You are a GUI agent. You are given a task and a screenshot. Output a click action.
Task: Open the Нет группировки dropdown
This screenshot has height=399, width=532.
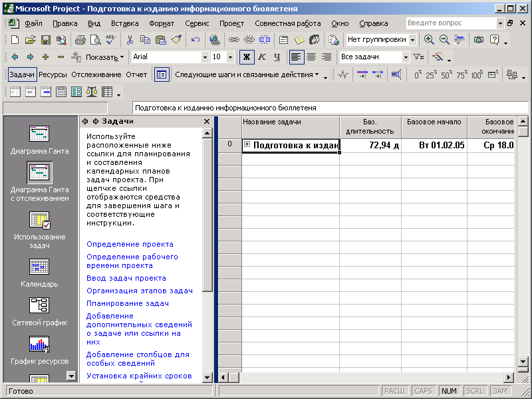coord(412,40)
